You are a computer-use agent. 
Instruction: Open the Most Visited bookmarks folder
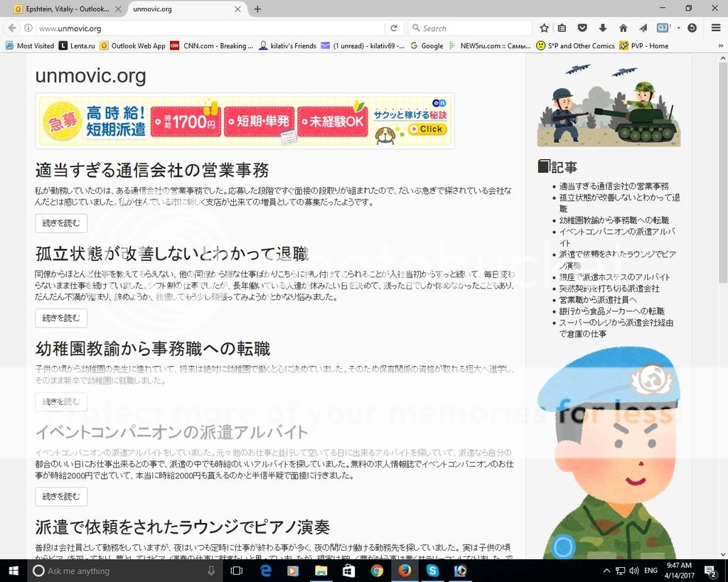30,46
